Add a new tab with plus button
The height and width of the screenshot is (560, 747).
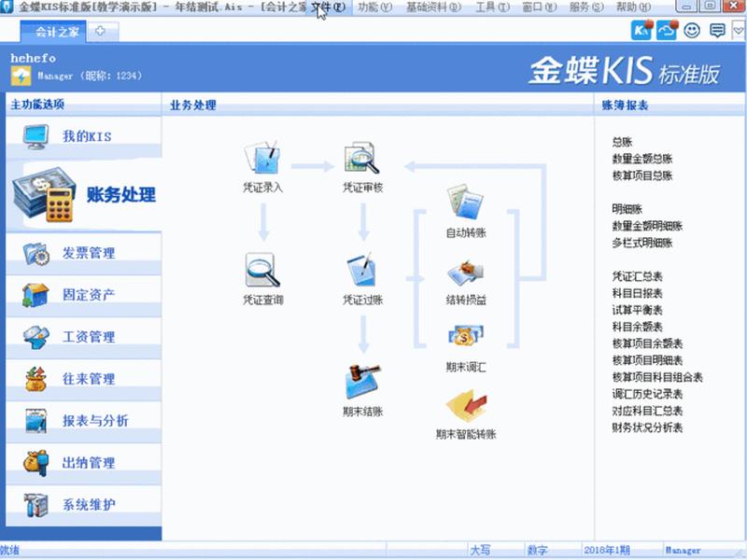click(101, 32)
